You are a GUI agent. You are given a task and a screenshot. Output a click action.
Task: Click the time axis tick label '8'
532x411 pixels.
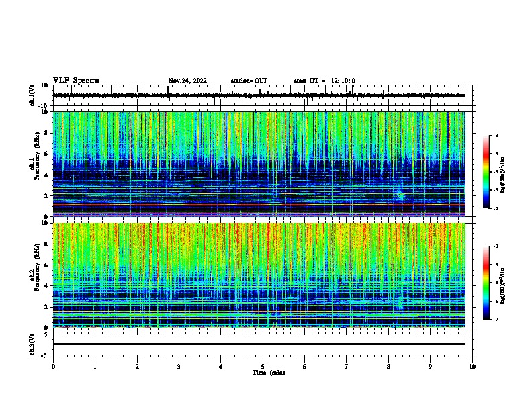[x=388, y=367]
